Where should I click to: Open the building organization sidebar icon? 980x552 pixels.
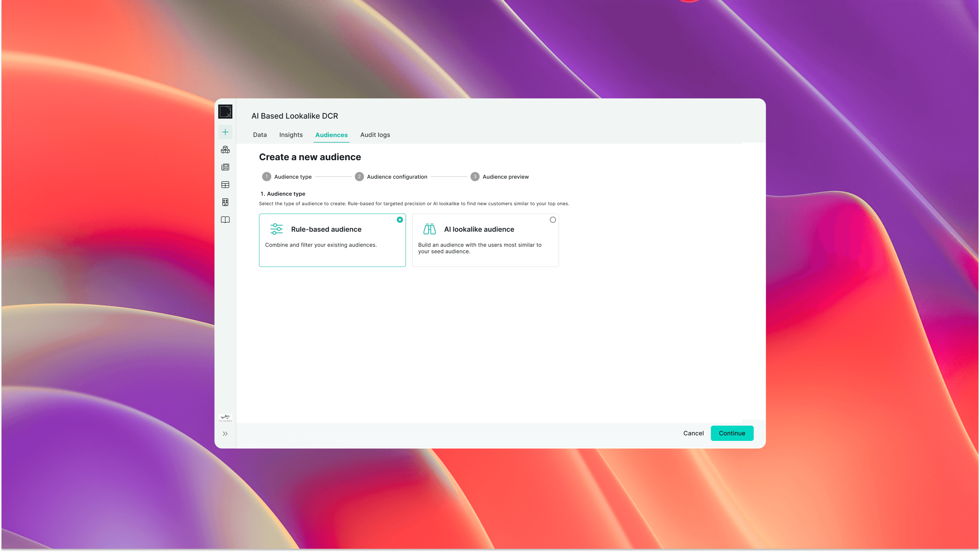[225, 202]
